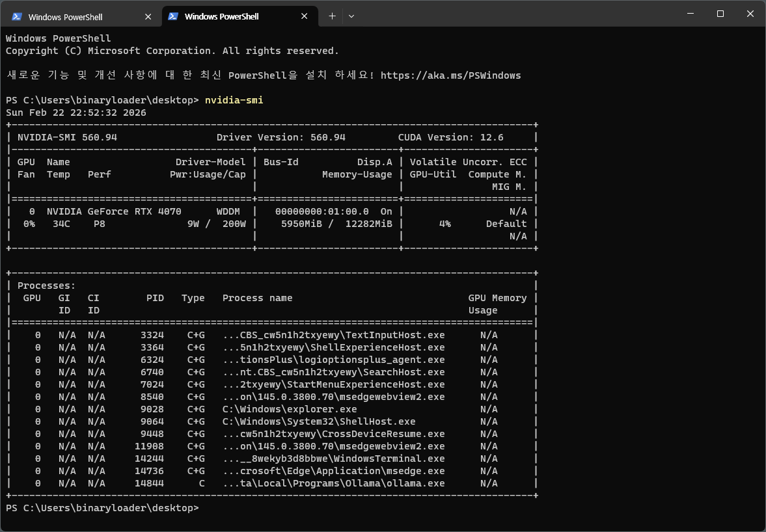Close the active Windows PowerShell tab
The width and height of the screenshot is (766, 532).
tap(304, 16)
